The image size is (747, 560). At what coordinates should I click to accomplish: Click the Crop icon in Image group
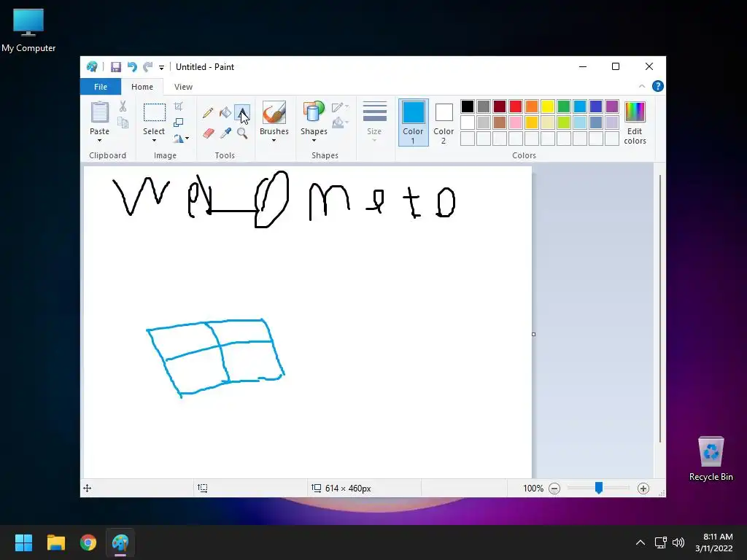tap(178, 106)
